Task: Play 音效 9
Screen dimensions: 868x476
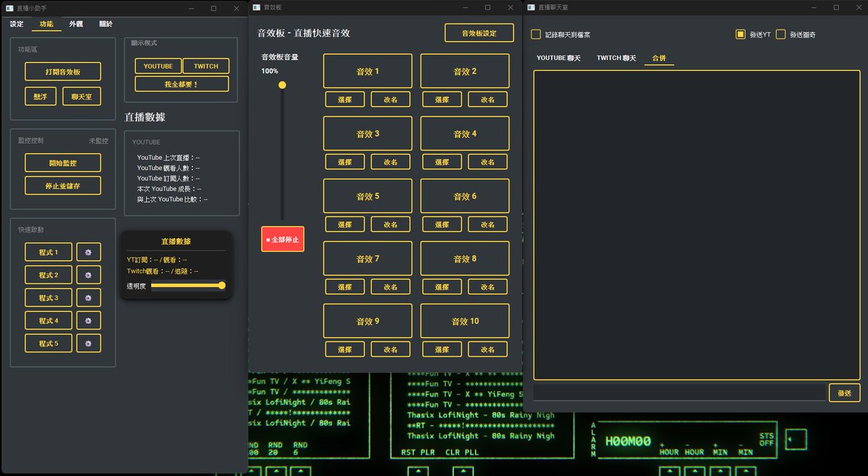Action: 367,321
